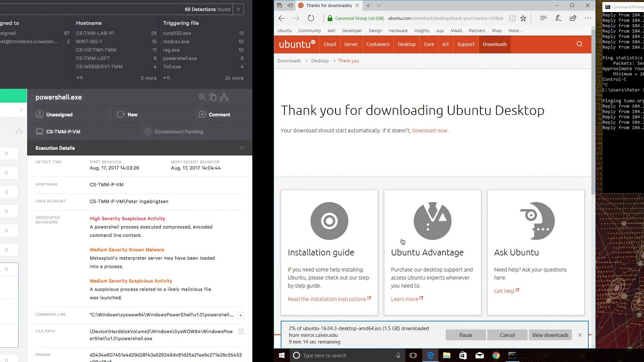Open the Downloads menu on ubuntu.com
This screenshot has height=362, width=644.
coord(495,44)
